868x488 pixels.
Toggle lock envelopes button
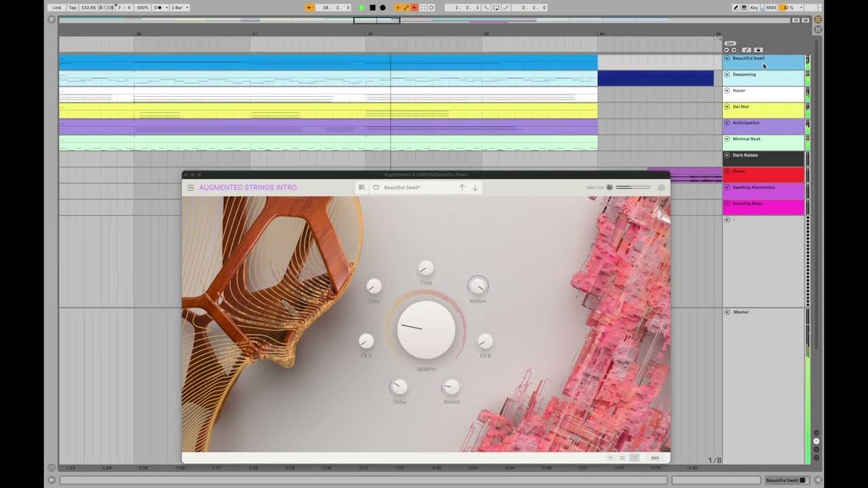coord(758,49)
